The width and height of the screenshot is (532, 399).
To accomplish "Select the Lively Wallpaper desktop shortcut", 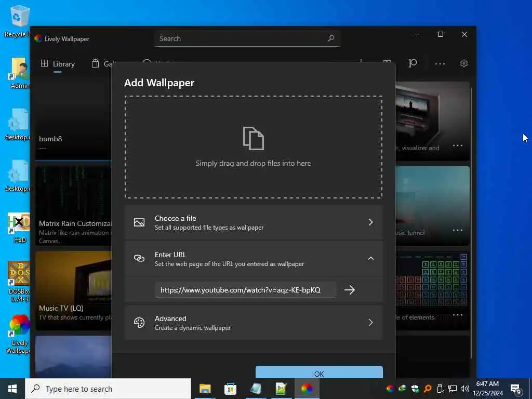I will (x=19, y=334).
